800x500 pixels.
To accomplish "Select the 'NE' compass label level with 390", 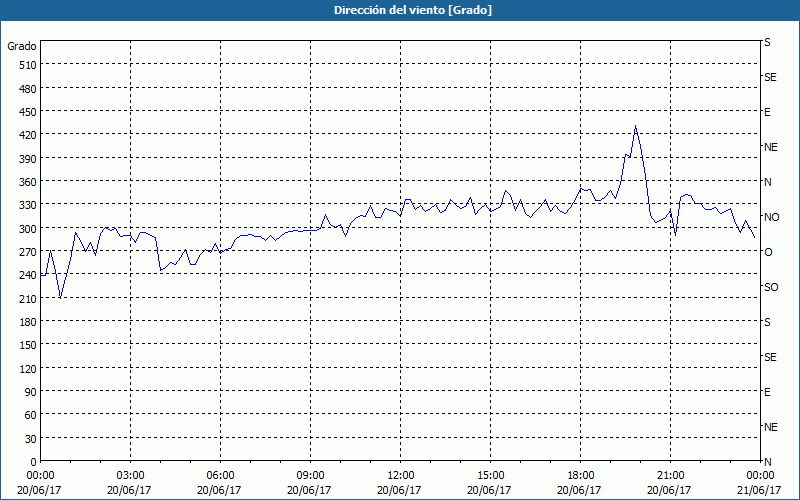I will tap(770, 147).
